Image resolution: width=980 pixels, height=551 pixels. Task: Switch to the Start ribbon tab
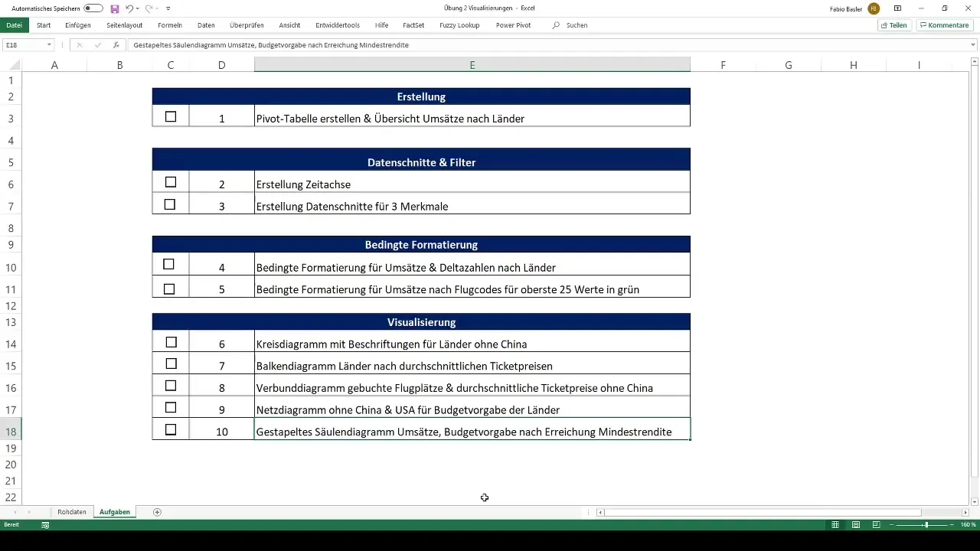(x=44, y=25)
